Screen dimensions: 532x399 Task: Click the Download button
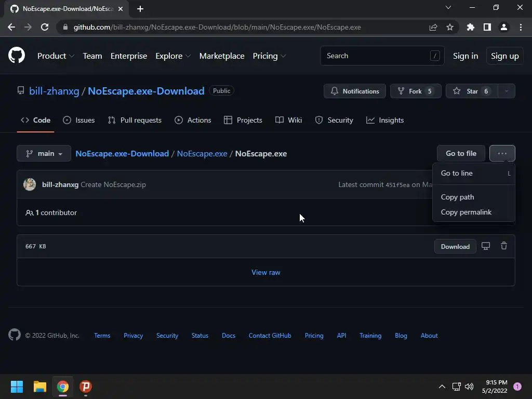[455, 246]
